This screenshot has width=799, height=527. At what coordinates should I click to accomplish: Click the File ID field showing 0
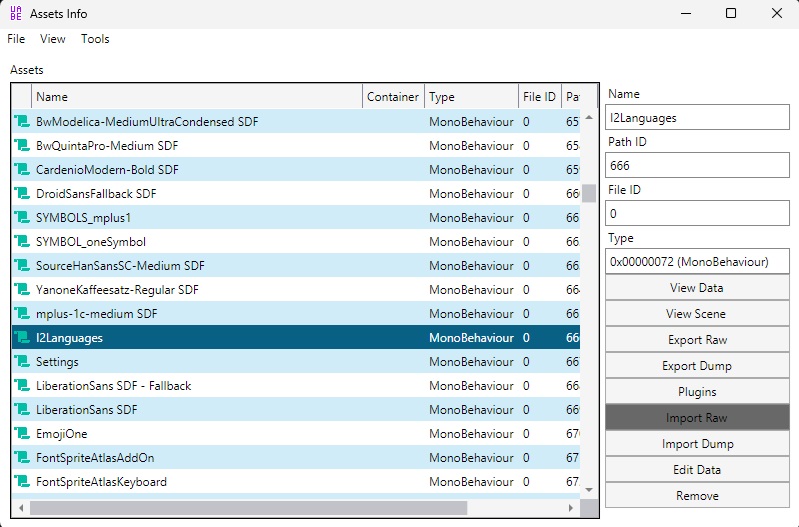(697, 213)
